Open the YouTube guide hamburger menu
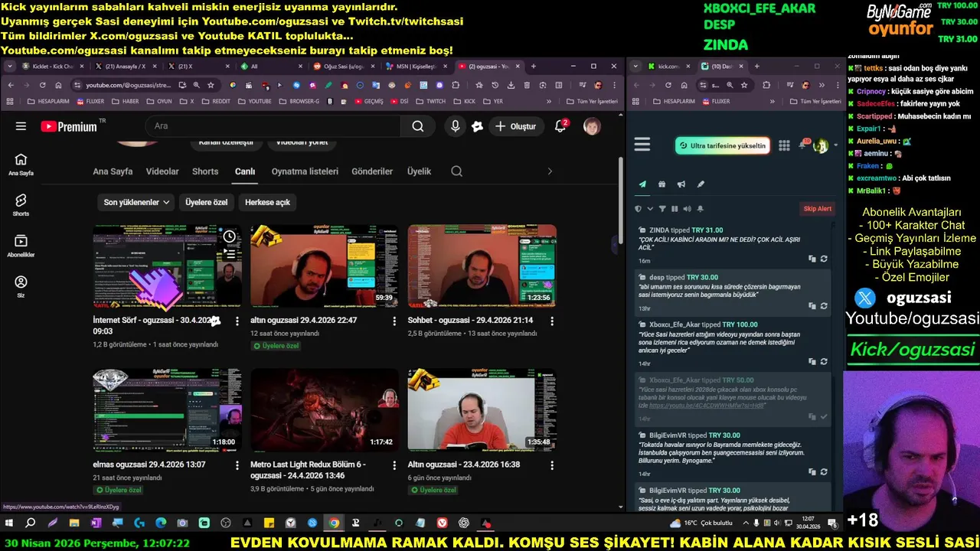The width and height of the screenshot is (980, 551). point(21,126)
